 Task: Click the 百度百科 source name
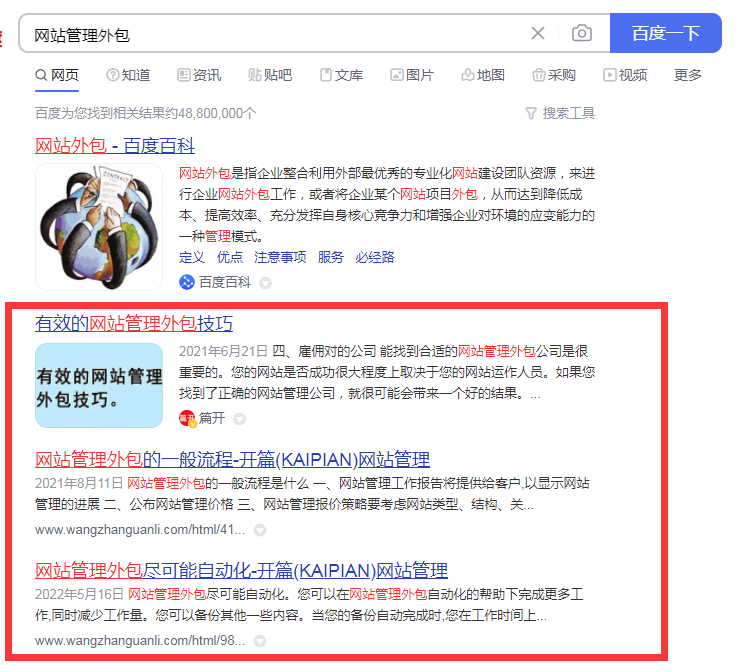(x=225, y=282)
